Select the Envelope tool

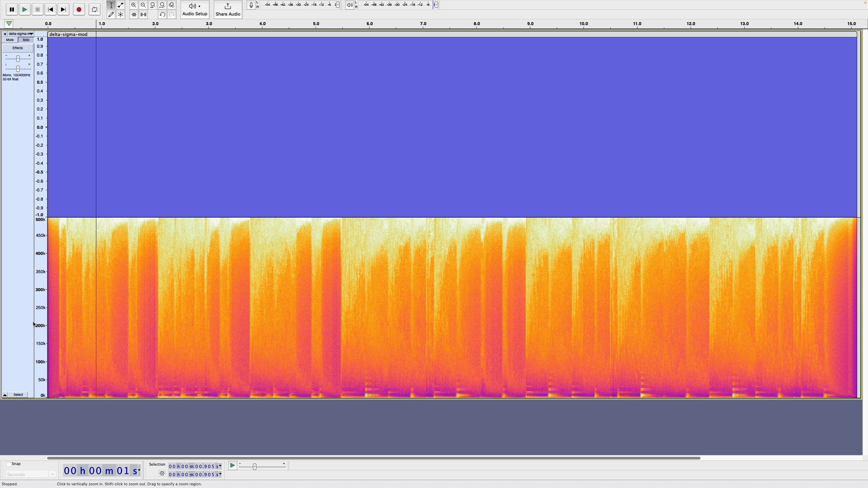120,5
